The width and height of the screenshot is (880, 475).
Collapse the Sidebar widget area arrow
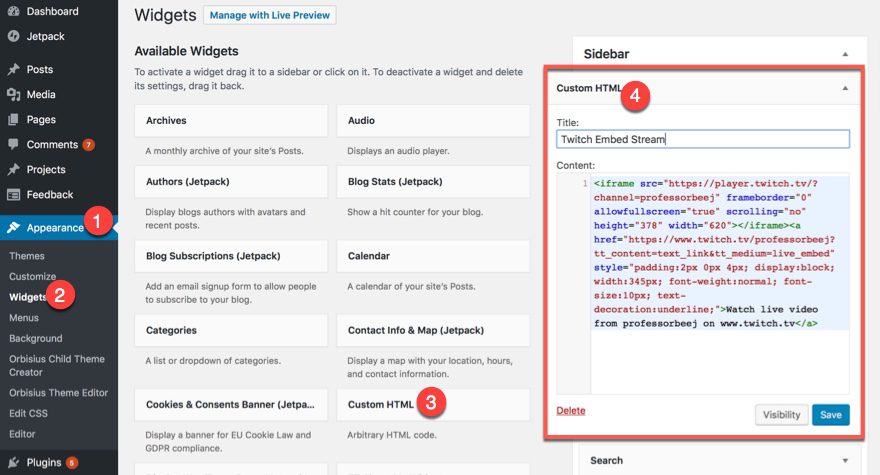(845, 54)
